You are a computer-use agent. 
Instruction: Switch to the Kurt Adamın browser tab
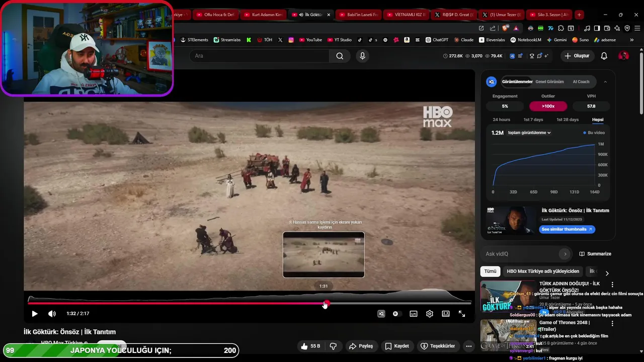click(263, 15)
